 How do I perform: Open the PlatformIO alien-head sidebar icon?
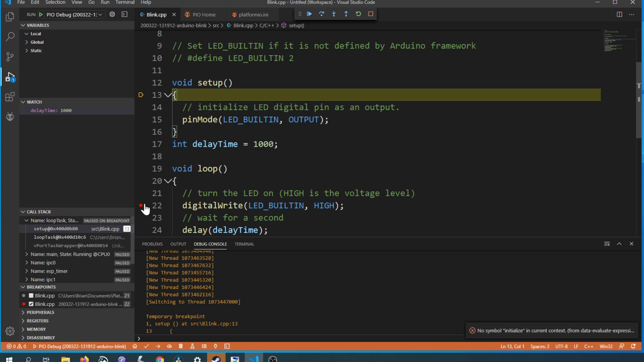pos(10,117)
